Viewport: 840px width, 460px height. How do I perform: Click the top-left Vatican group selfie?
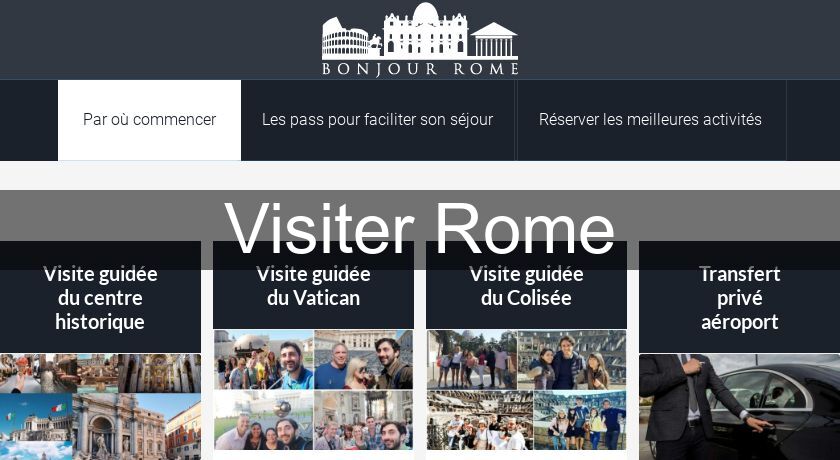264,359
